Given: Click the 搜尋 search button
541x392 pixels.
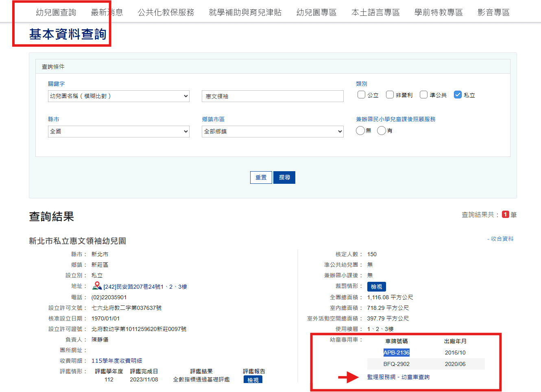Looking at the screenshot, I should pyautogui.click(x=284, y=177).
